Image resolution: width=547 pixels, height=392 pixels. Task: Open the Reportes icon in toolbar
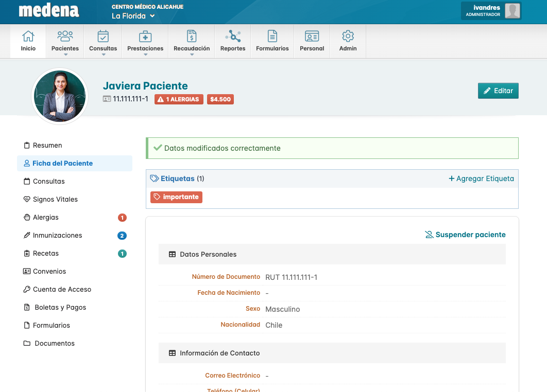233,37
